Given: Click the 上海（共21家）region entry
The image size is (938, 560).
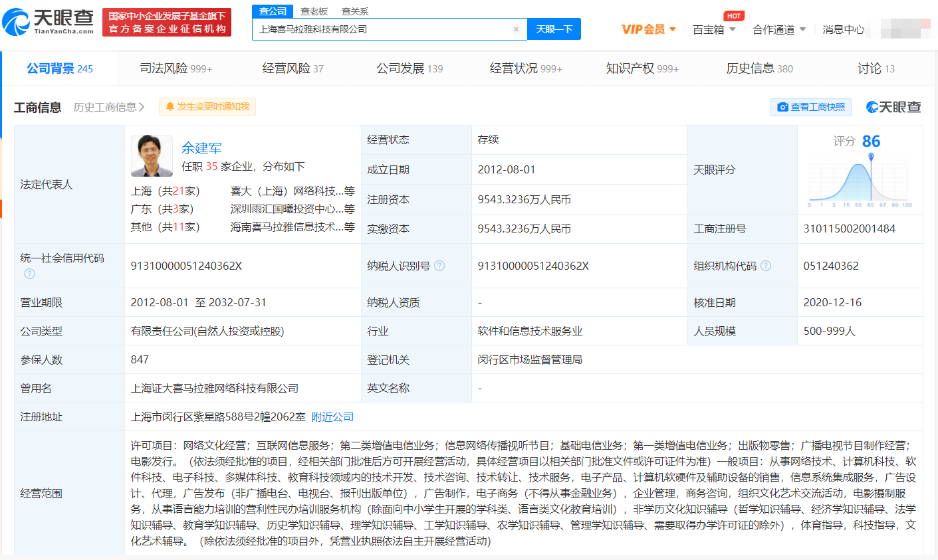Looking at the screenshot, I should [165, 191].
